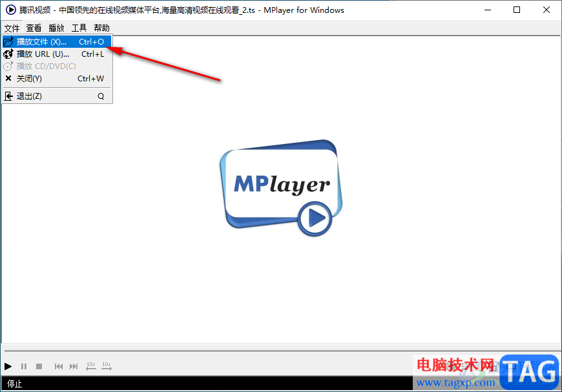Minimize the MPlayer window
The width and height of the screenshot is (562, 392).
click(488, 10)
